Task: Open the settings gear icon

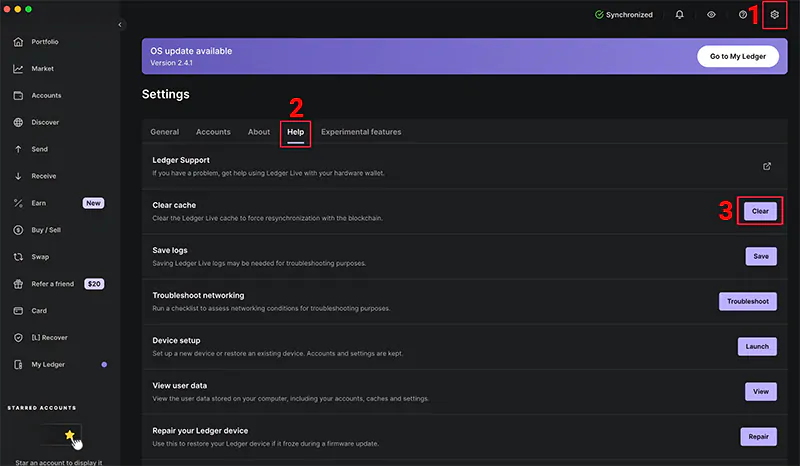Action: pos(774,15)
